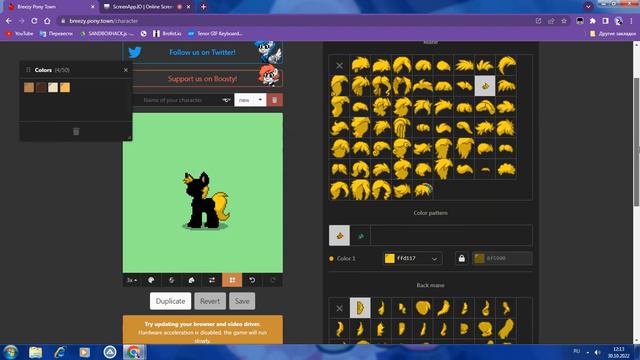Select the tan swatch in the Colors panel

click(29, 87)
